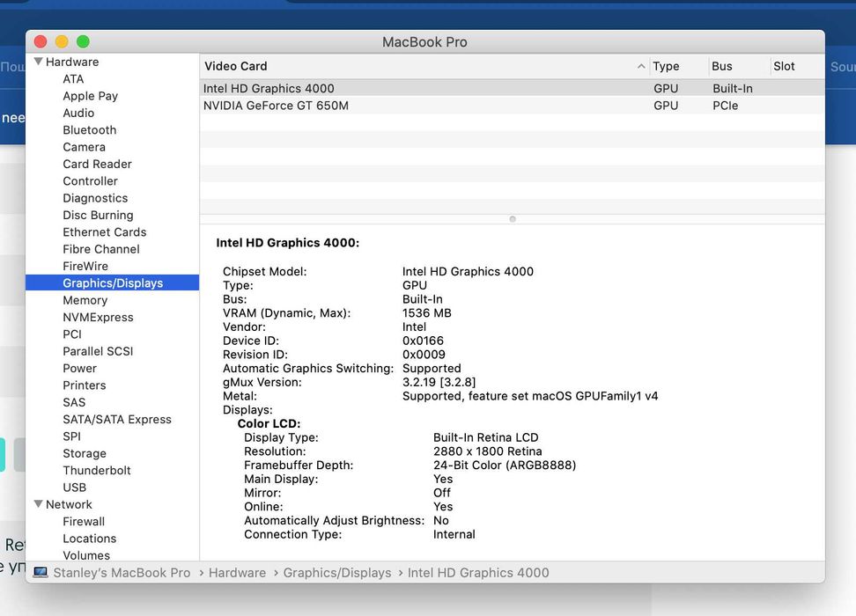
Task: Click the Resolution value 2880 x 1800 Retina
Action: (488, 451)
